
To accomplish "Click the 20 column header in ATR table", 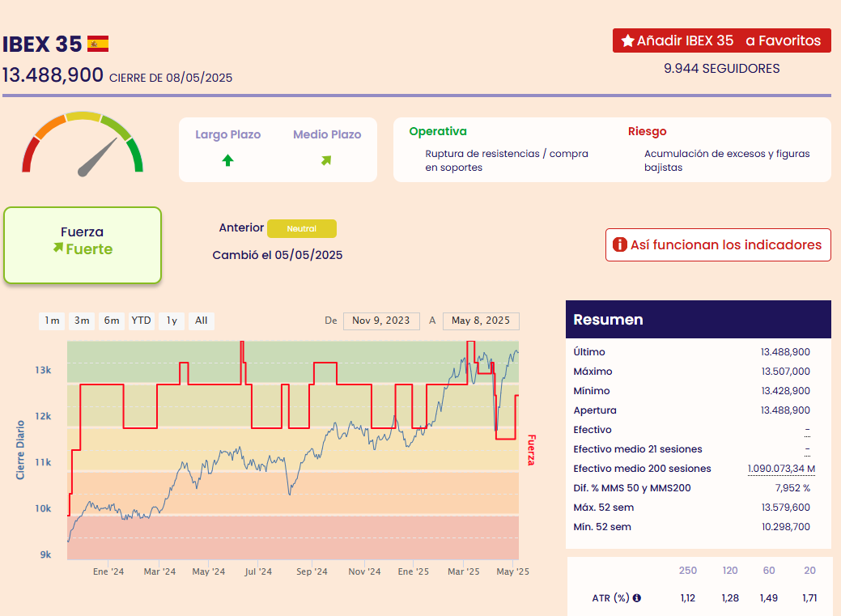I will point(810,571).
